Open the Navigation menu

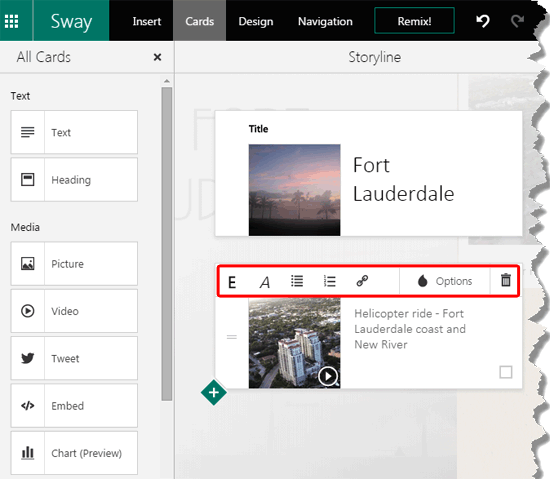(325, 21)
